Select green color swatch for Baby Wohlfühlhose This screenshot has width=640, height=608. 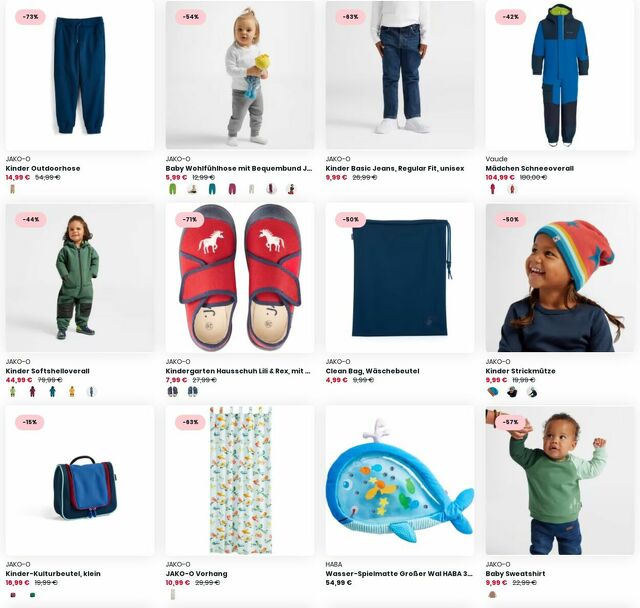point(172,189)
